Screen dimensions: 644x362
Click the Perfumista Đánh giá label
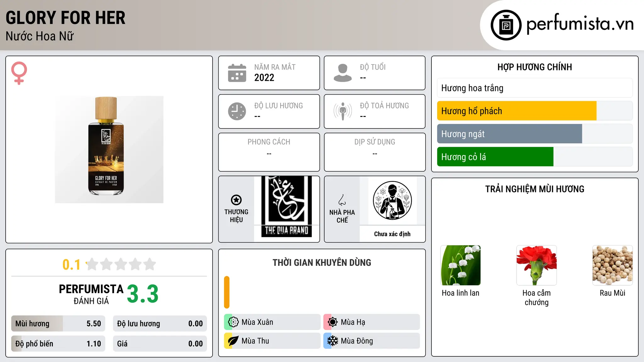pos(91,294)
